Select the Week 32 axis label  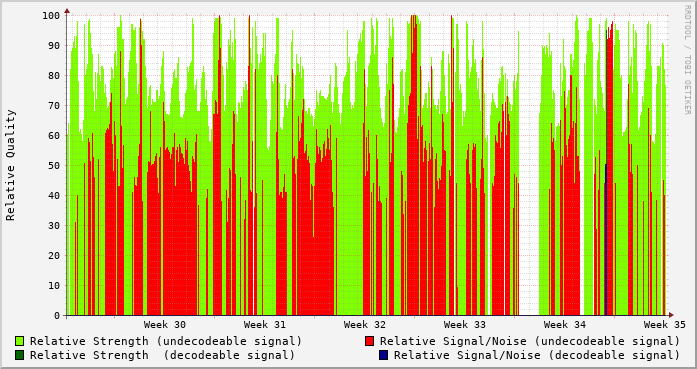(365, 325)
